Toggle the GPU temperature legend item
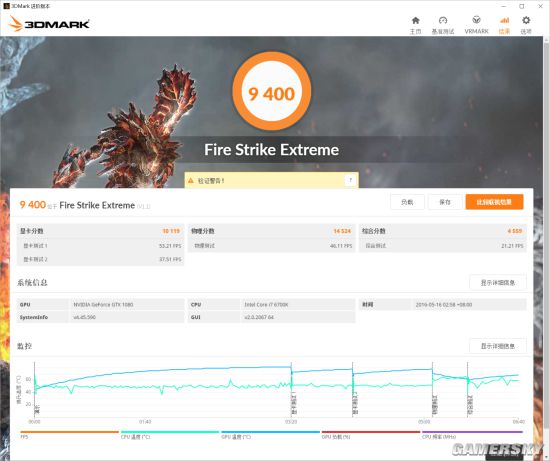The image size is (550, 461). (270, 434)
